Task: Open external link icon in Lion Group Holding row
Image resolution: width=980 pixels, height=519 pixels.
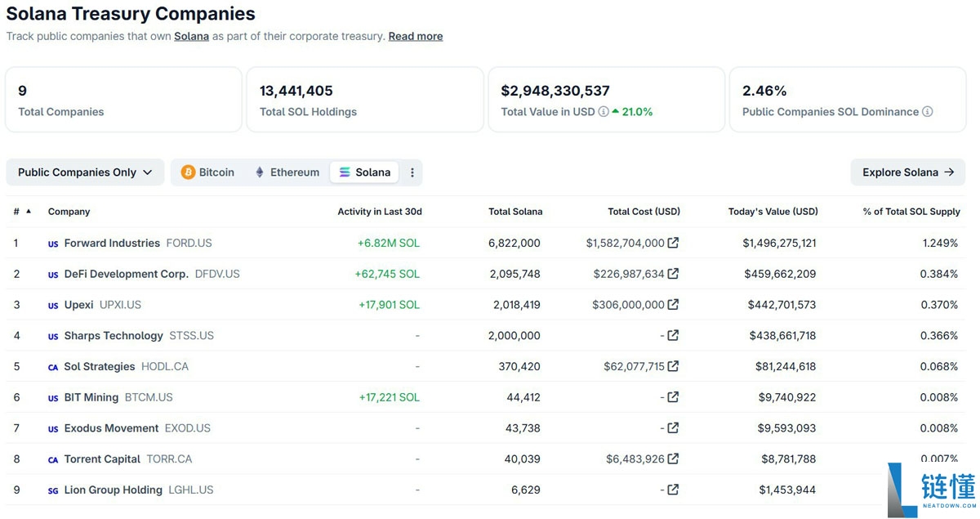Action: coord(673,490)
